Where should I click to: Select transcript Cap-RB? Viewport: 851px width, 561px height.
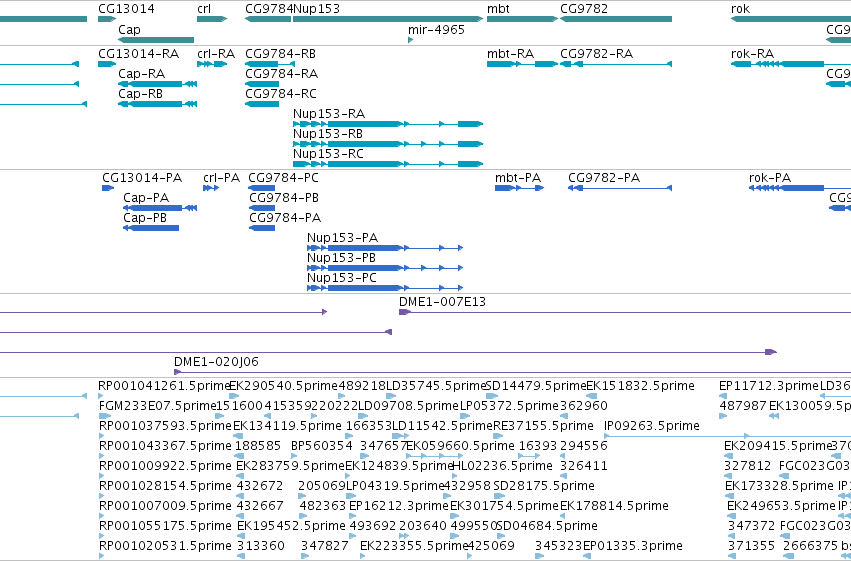pyautogui.click(x=157, y=104)
